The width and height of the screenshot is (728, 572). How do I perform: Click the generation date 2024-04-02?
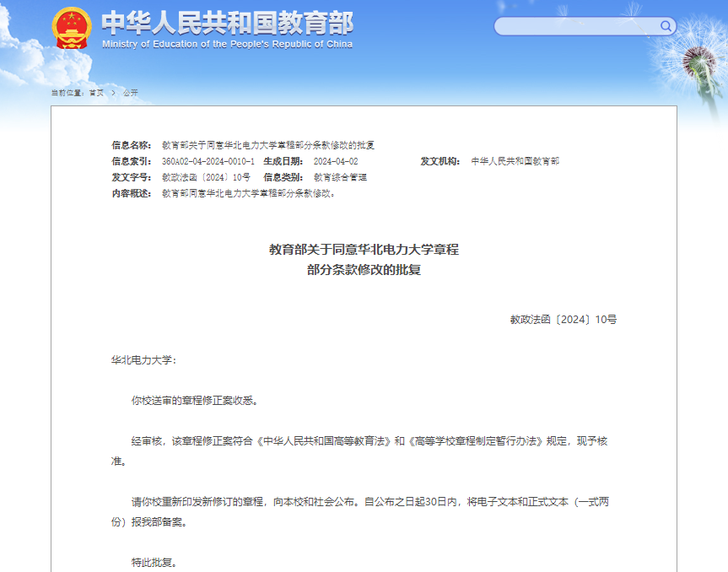336,161
